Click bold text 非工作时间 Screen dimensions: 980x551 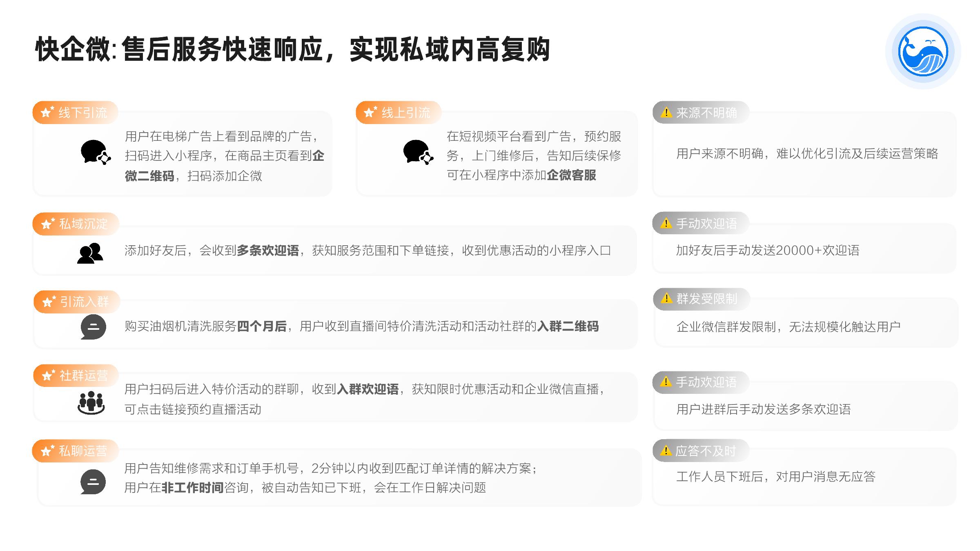tap(192, 487)
